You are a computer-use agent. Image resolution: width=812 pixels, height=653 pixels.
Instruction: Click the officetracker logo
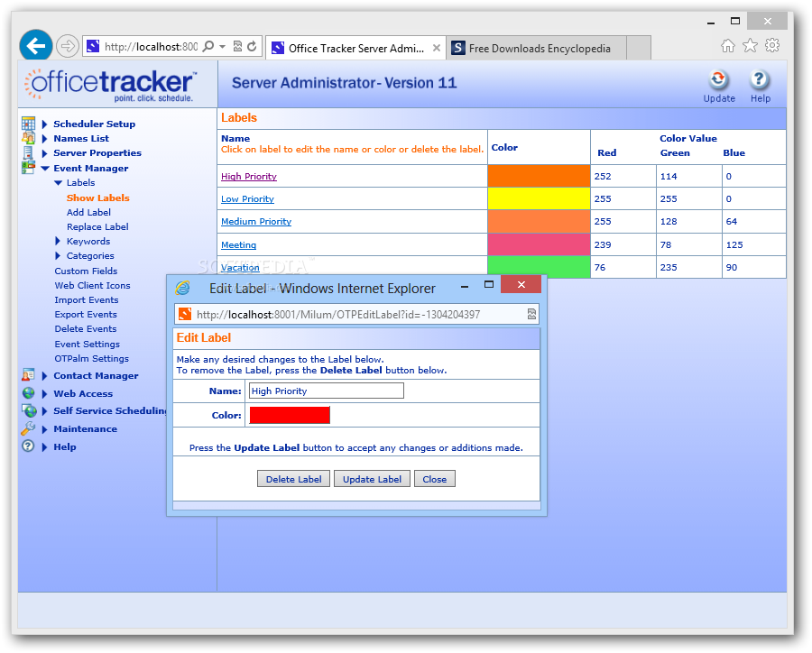[110, 86]
